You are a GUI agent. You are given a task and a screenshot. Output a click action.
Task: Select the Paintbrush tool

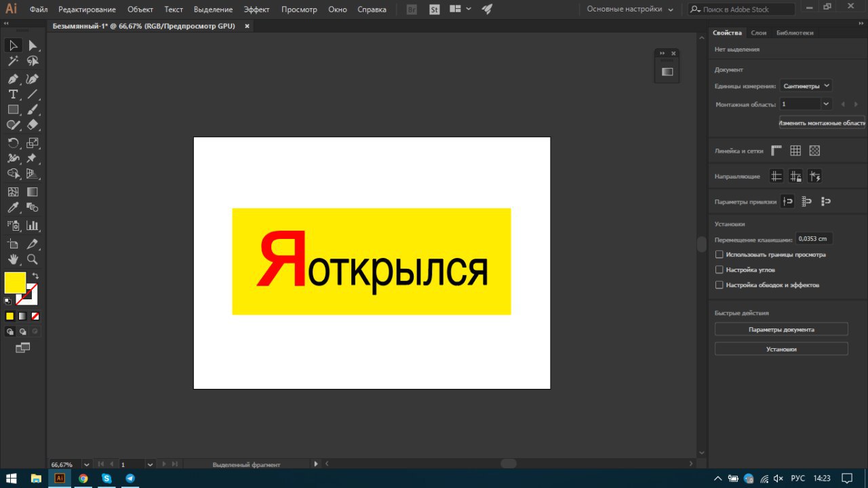point(32,109)
